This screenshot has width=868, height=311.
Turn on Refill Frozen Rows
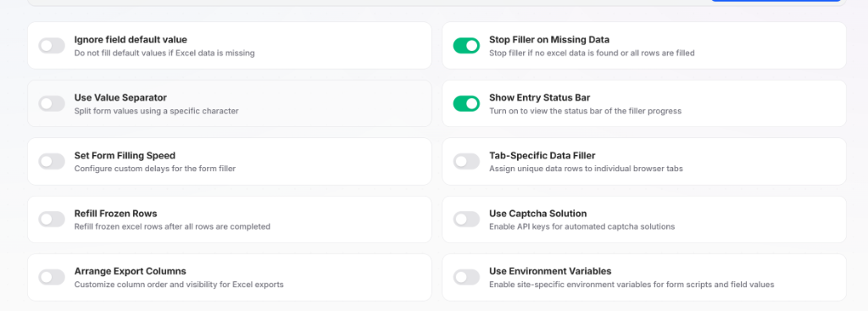(52, 219)
